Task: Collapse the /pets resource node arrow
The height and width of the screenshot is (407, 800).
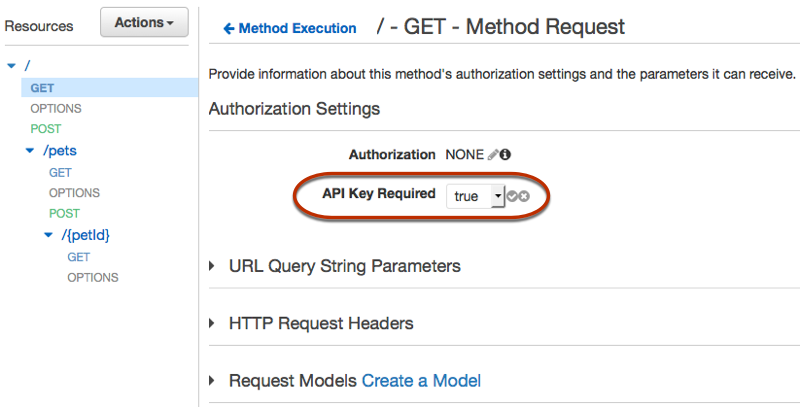Action: pos(29,152)
